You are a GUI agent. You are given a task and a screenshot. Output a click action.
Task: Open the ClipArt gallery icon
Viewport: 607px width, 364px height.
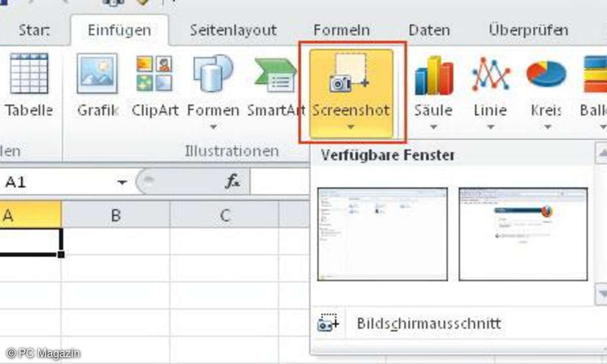(154, 74)
